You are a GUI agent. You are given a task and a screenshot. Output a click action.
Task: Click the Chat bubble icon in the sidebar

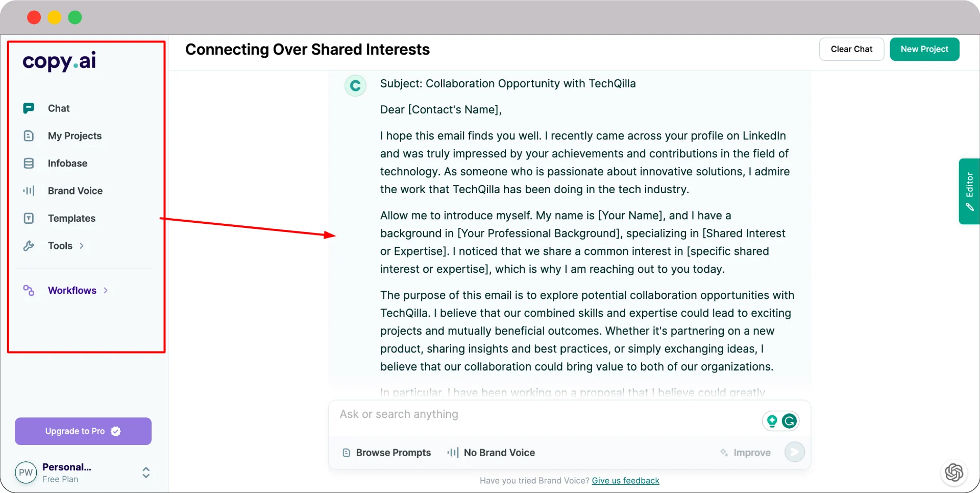coord(29,108)
